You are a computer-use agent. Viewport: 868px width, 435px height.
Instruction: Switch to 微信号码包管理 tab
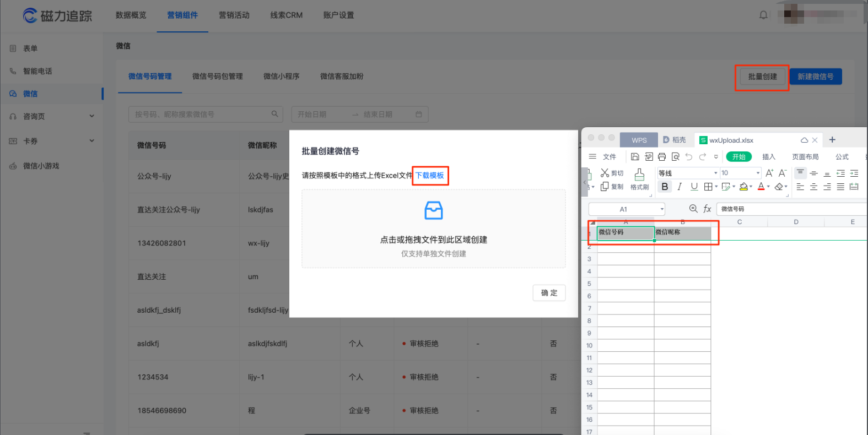coord(218,77)
